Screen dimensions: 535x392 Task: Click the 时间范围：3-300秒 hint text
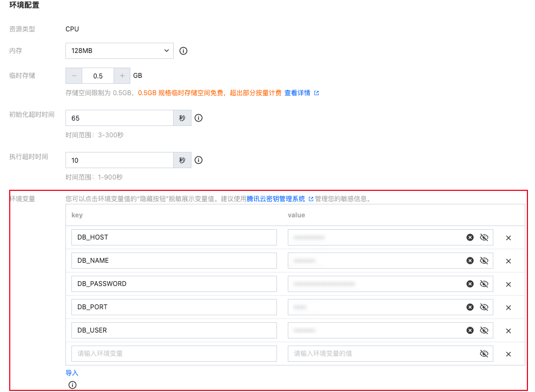(x=95, y=135)
